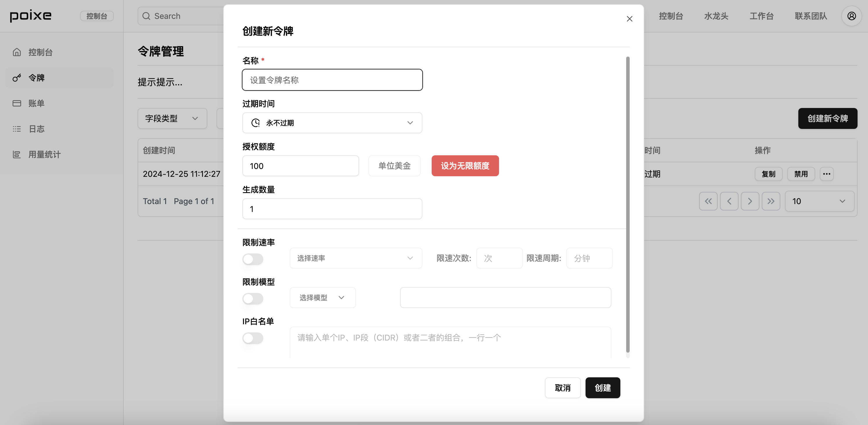Select 用量统计 usage statistics in the sidebar
This screenshot has height=425, width=868.
(x=44, y=154)
